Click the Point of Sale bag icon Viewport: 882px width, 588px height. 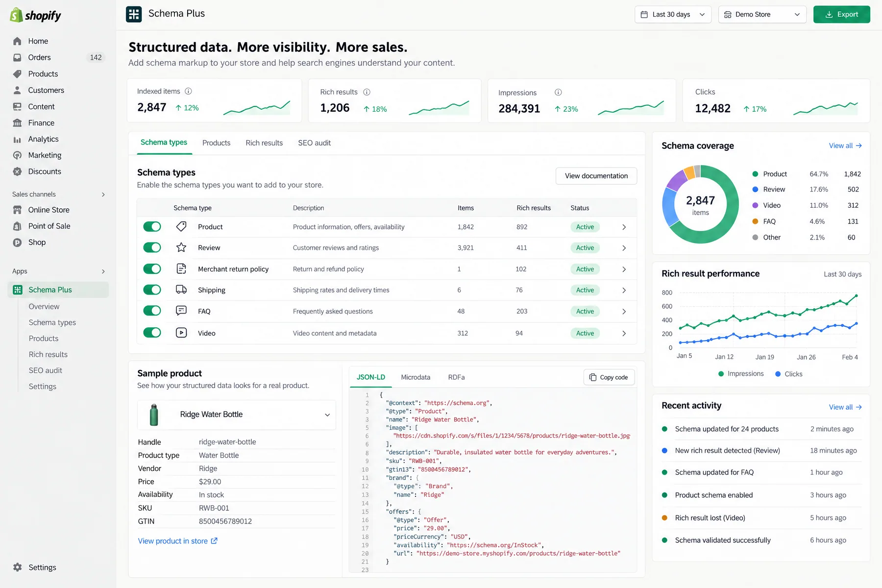[x=17, y=226]
